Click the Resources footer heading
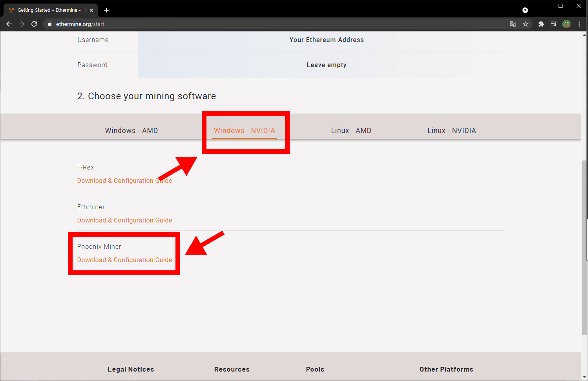 coord(232,369)
